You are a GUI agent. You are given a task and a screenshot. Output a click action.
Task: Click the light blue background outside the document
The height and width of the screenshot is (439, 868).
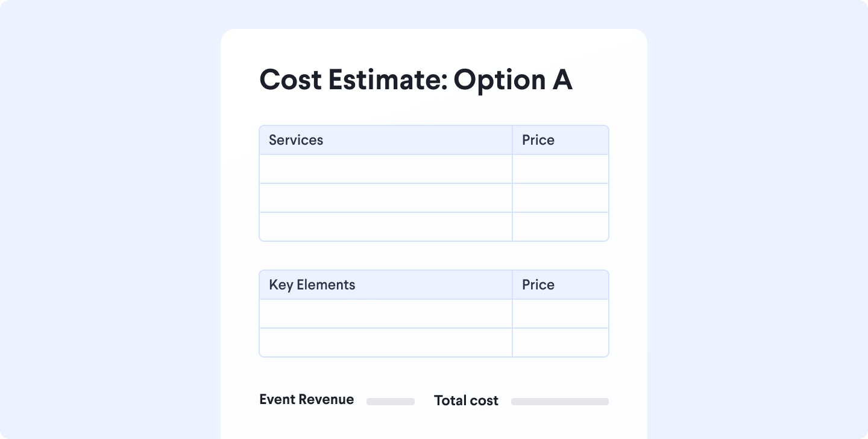pos(108,217)
